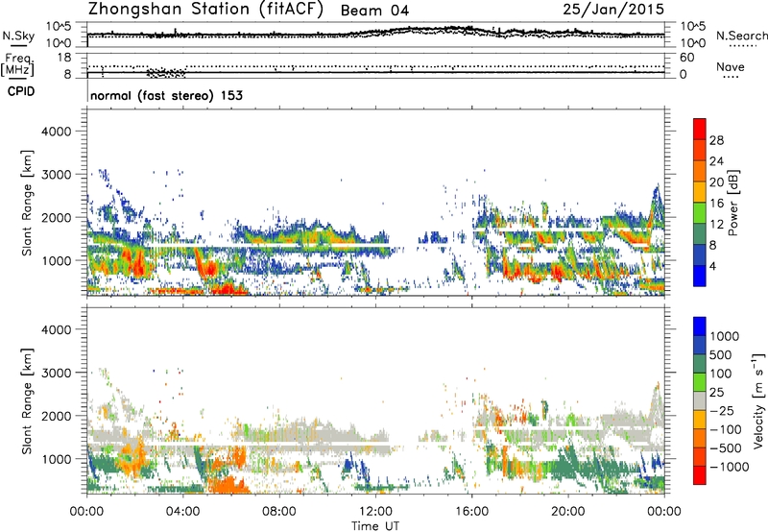Click the 'Nave' legend label

730,66
